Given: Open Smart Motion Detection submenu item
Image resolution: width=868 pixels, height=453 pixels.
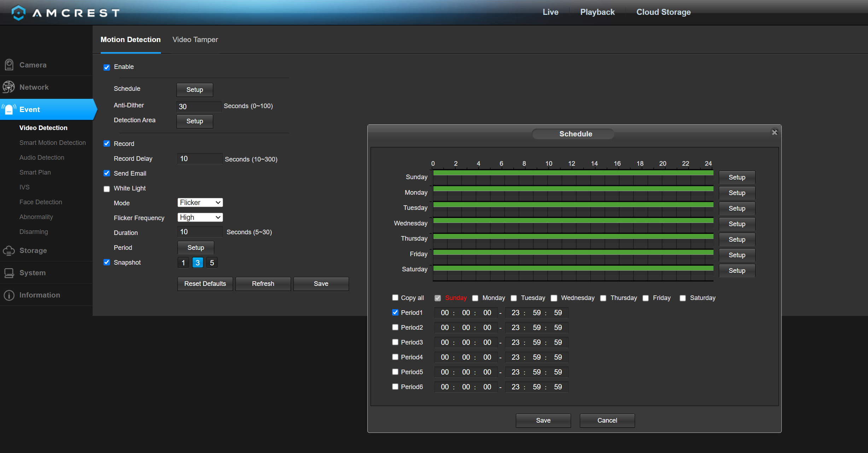Looking at the screenshot, I should (x=53, y=143).
